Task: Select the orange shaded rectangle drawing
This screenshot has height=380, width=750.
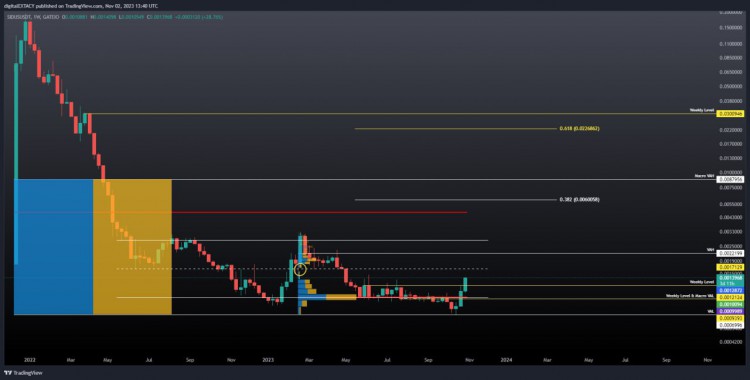Action: [132, 247]
